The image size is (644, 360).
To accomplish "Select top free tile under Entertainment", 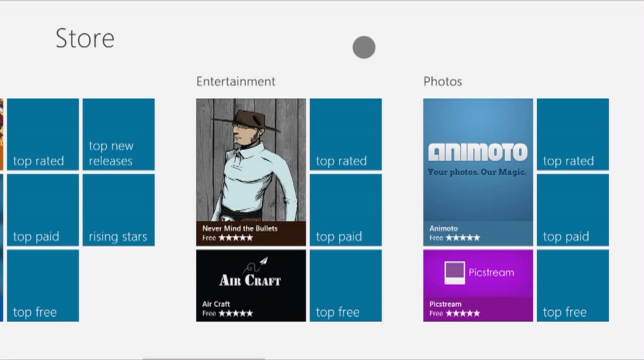I will 345,286.
